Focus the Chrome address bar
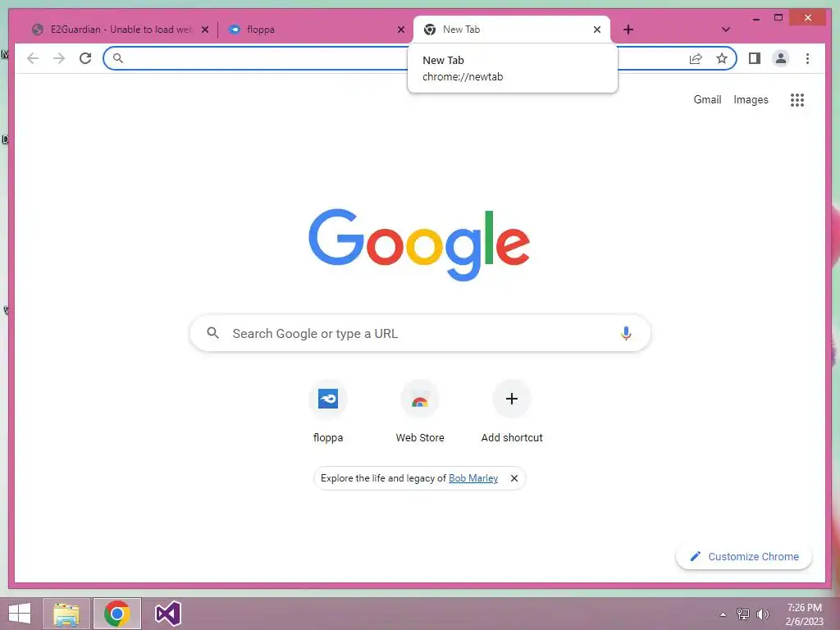 pyautogui.click(x=420, y=58)
